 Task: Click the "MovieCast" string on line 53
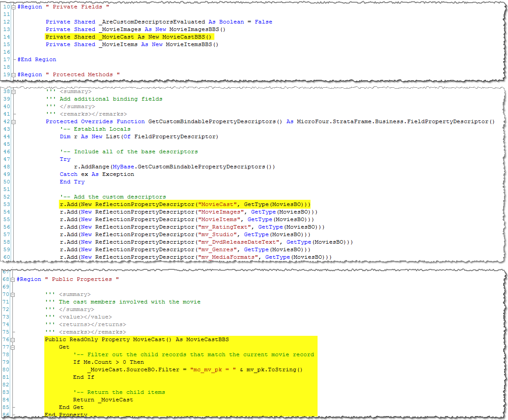click(x=216, y=205)
